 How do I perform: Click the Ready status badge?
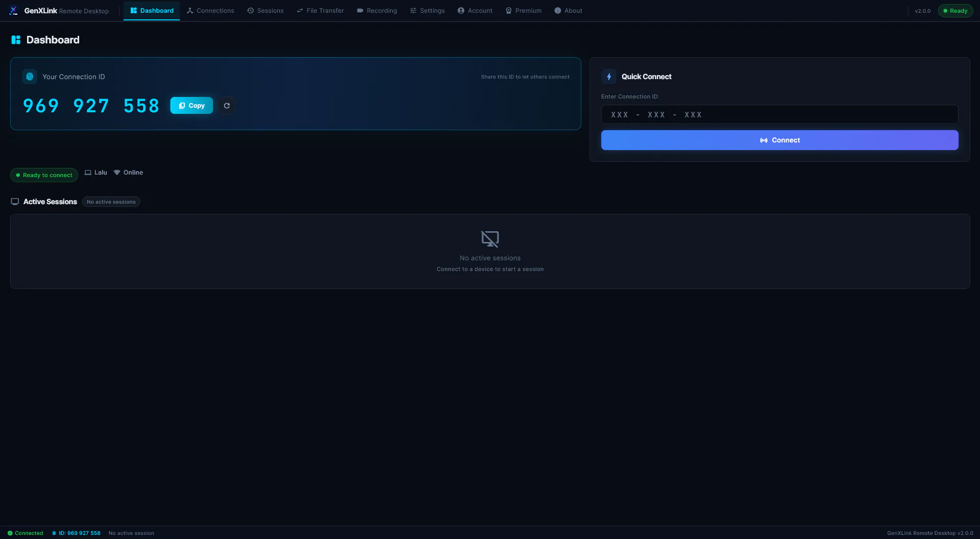tap(955, 11)
